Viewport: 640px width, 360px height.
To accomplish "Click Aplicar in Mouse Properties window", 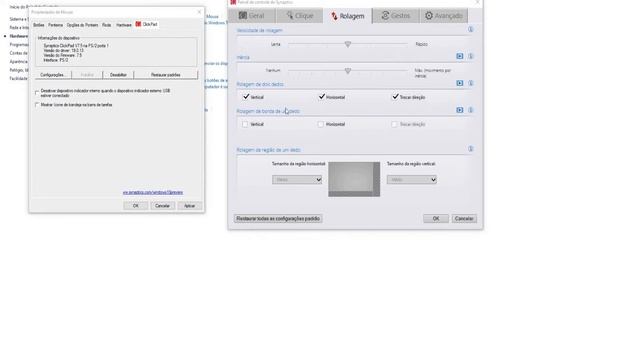I will (x=189, y=206).
